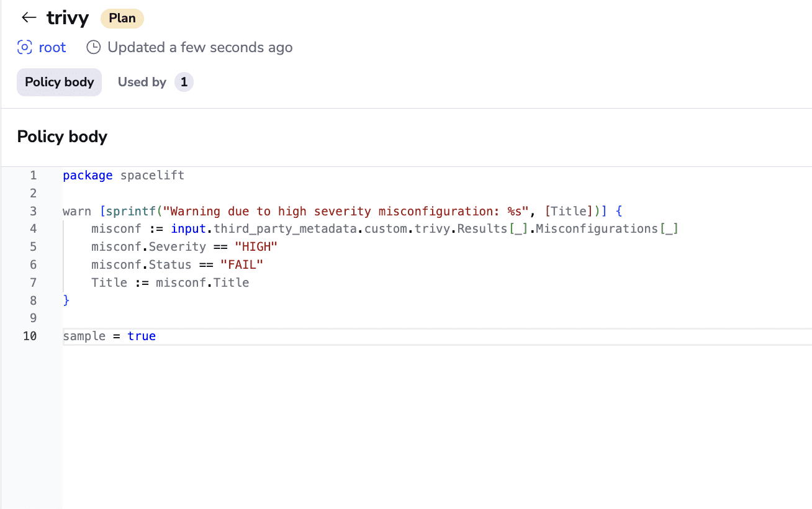Click 'misconf.Severity' on line 5

pos(148,247)
